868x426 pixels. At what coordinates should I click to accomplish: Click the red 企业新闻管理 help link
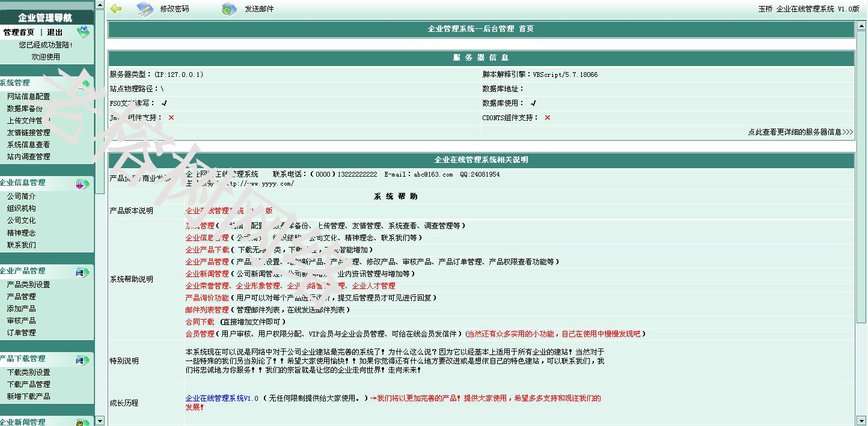(x=207, y=274)
